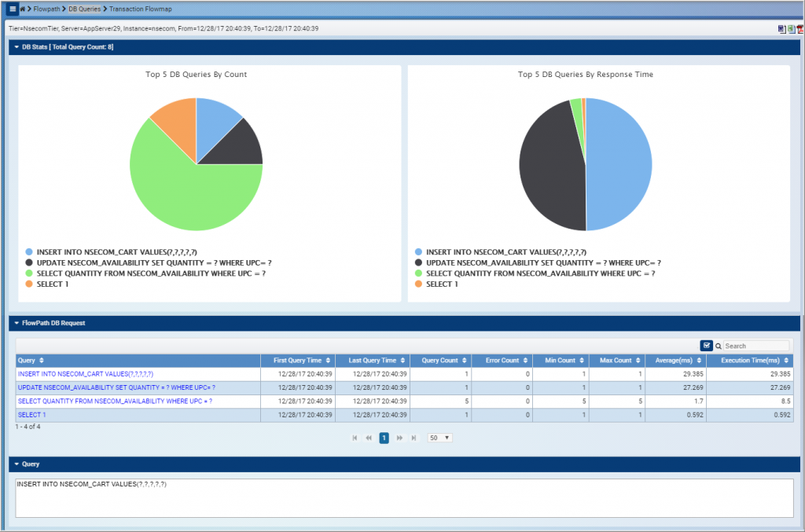This screenshot has height=532, width=805.
Task: Collapse the FlowPath DB Request panel
Action: point(16,323)
